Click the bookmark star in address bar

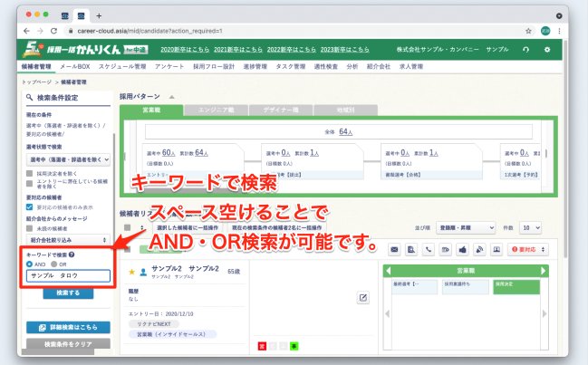[528, 31]
